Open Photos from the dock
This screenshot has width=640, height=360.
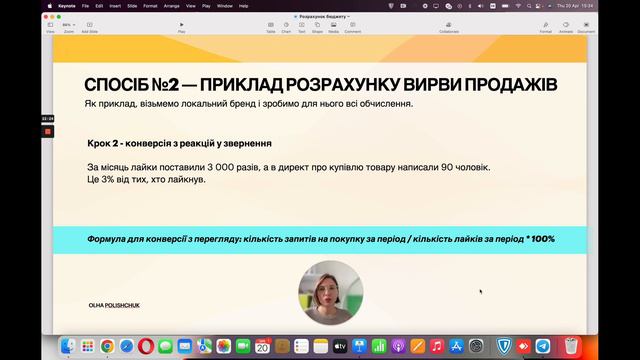pos(224,347)
